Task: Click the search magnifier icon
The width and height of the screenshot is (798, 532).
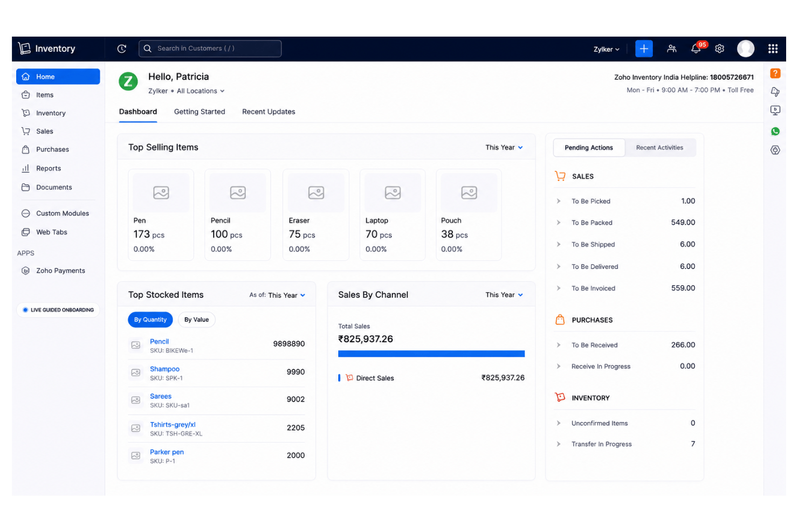Action: 147,49
